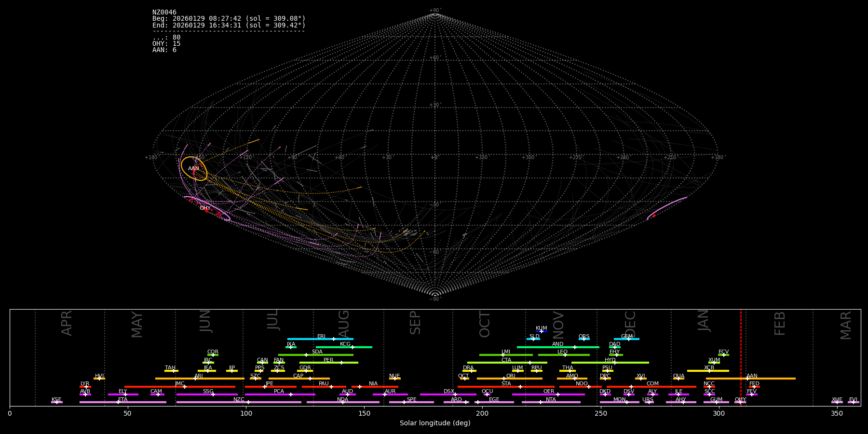Select the HYD shower bar
The height and width of the screenshot is (434, 868).
click(x=610, y=363)
